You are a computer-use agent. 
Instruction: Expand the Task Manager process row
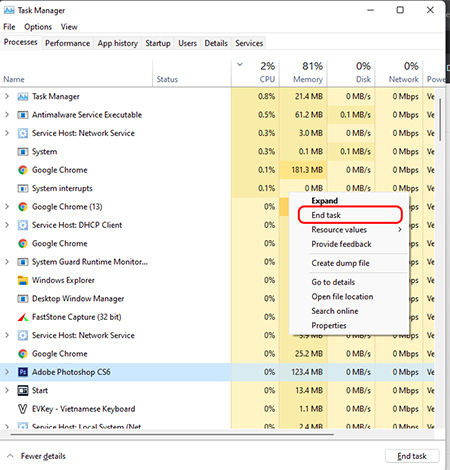[7, 97]
